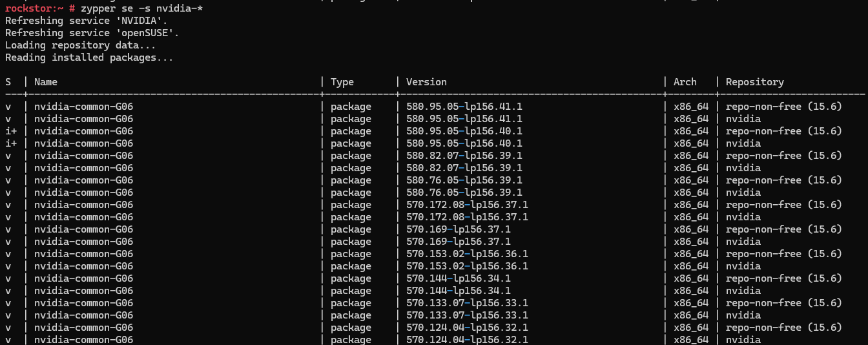The width and height of the screenshot is (868, 345).
Task: Click the Reading installed packages line
Action: (x=89, y=57)
